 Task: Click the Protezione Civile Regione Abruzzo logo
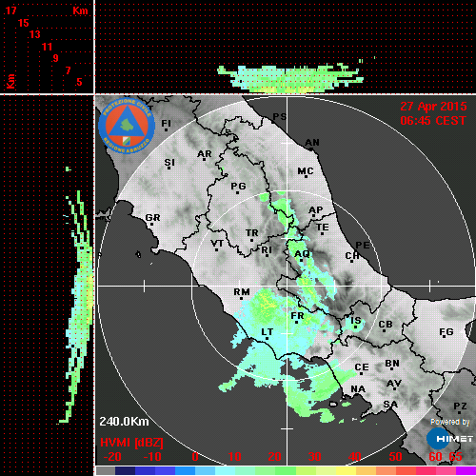click(x=127, y=126)
